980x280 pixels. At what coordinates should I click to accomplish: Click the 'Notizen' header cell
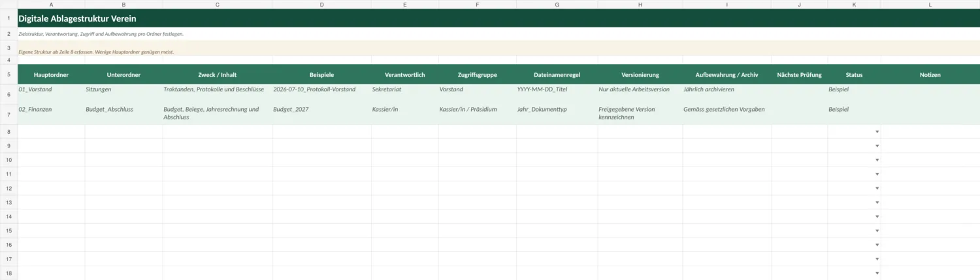(930, 75)
